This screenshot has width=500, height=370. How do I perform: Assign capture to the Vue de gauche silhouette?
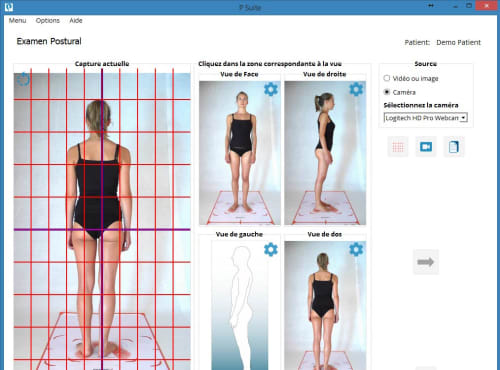coord(240,305)
